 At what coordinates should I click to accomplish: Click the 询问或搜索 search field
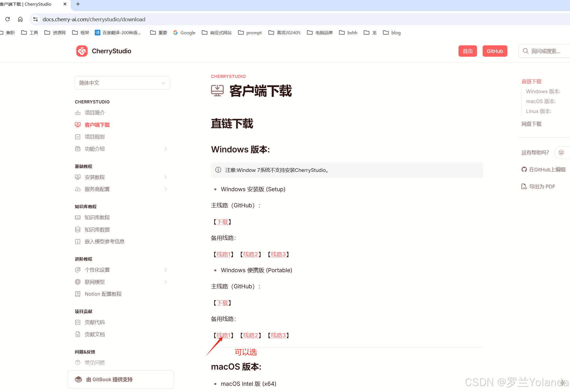(x=545, y=51)
